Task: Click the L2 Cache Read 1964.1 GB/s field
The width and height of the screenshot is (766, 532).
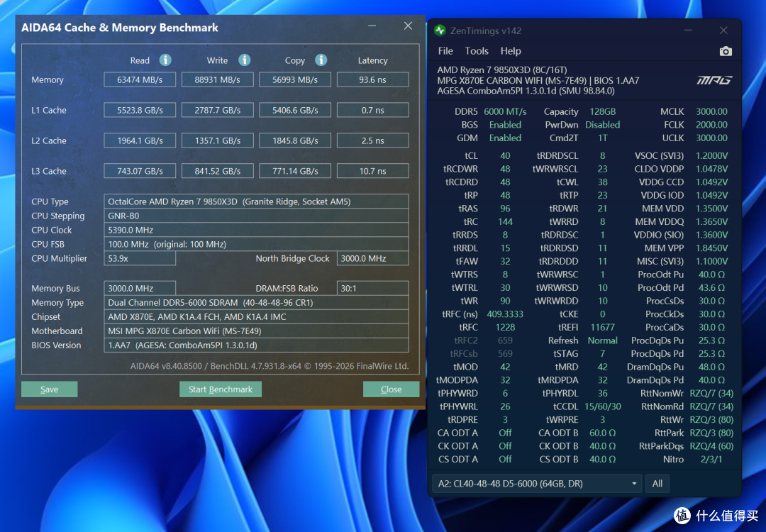Action: click(140, 140)
